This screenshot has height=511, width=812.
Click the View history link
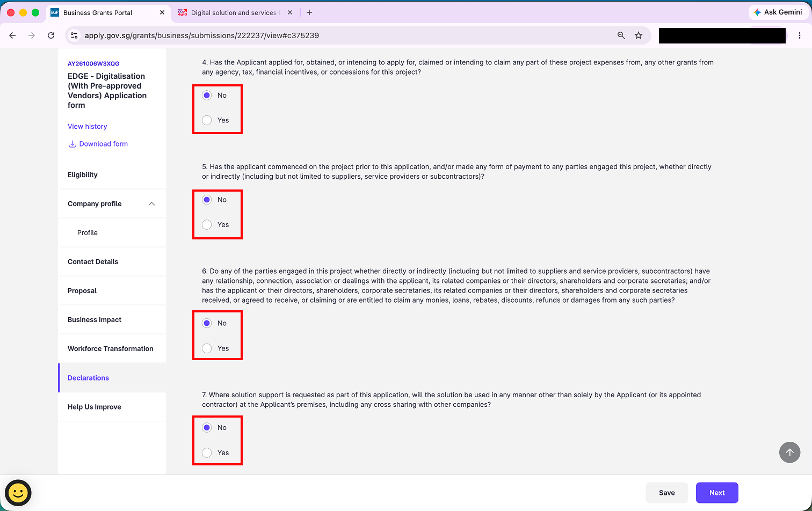(87, 127)
